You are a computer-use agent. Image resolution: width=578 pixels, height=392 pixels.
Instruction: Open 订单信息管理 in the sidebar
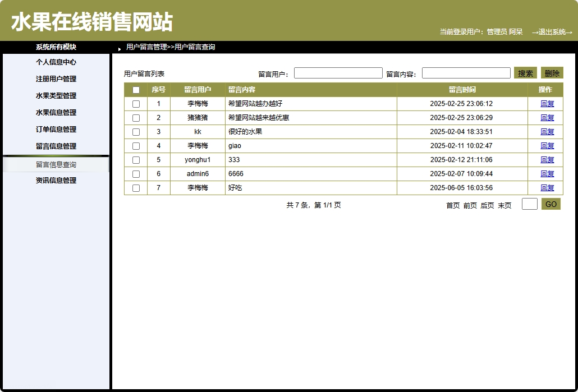click(56, 129)
